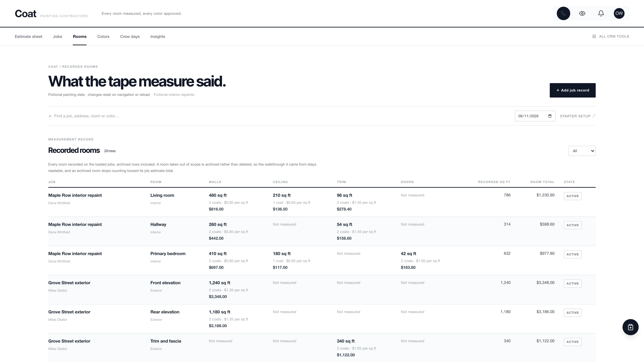644x362 pixels.
Task: View the Insights tab
Action: [x=158, y=37]
